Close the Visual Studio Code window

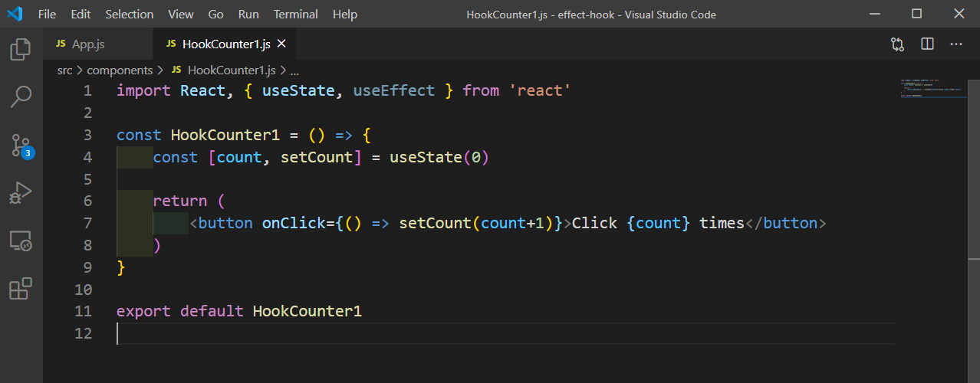point(959,14)
